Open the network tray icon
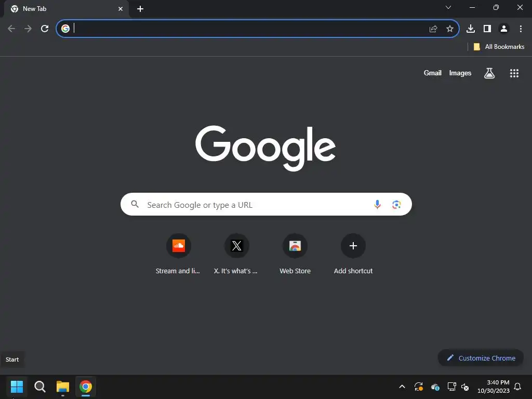 [x=451, y=387]
